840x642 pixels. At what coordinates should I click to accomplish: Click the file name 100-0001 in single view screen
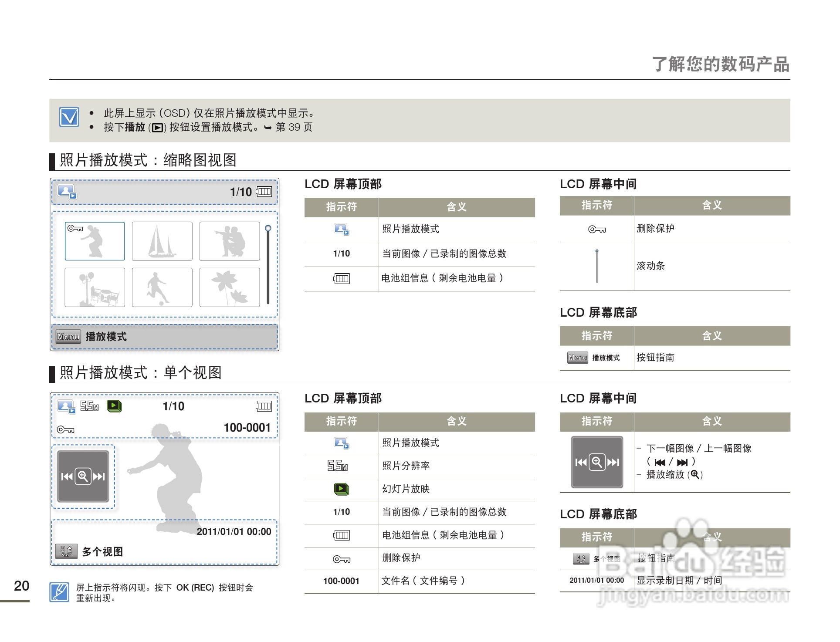247,428
